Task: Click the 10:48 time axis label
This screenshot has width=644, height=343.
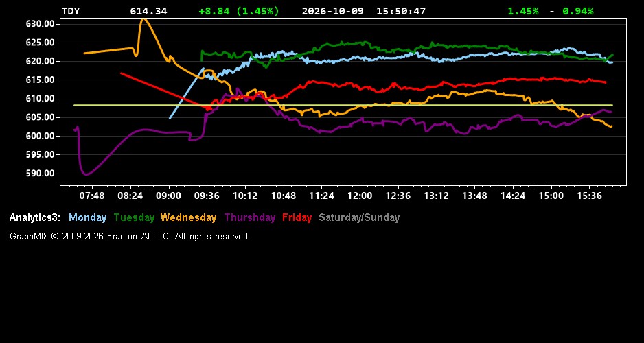Action: [x=284, y=196]
